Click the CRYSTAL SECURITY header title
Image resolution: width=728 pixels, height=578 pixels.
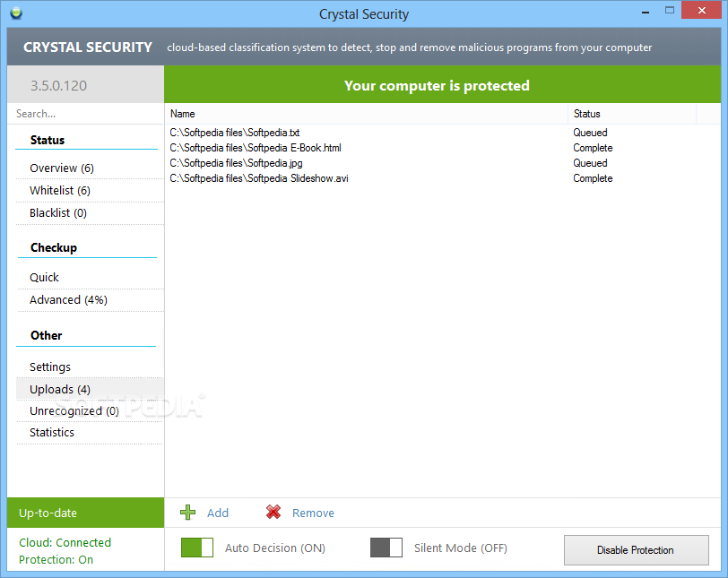click(88, 47)
